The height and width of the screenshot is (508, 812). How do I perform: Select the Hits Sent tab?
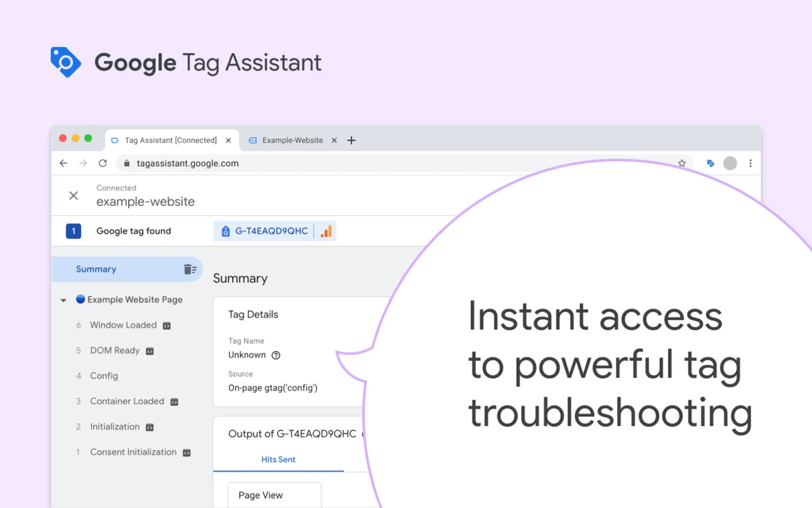278,459
